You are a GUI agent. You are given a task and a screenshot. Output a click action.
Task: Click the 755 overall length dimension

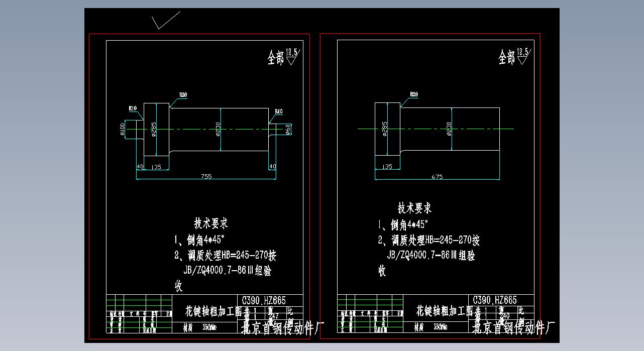(206, 176)
